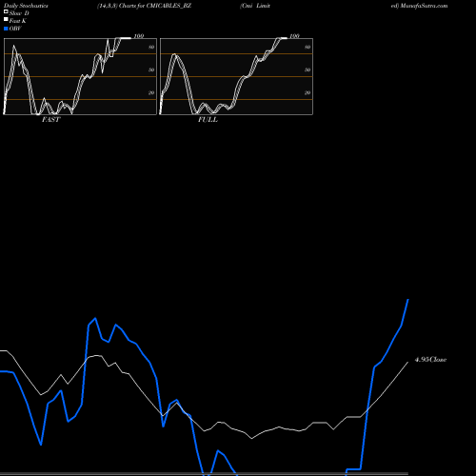Click the Fast K legend swatch
The image size is (476, 476).
[x=6, y=20]
